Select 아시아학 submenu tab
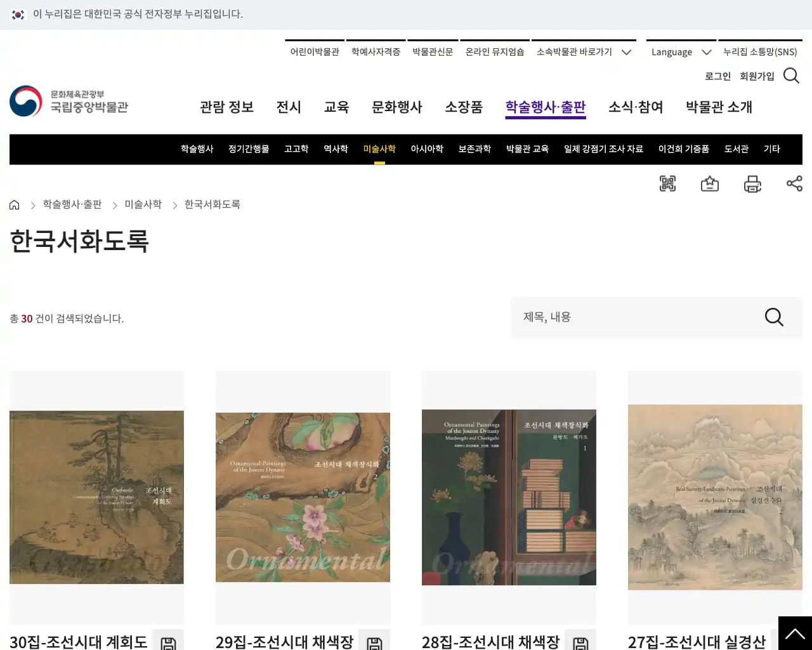The height and width of the screenshot is (650, 812). [x=427, y=149]
